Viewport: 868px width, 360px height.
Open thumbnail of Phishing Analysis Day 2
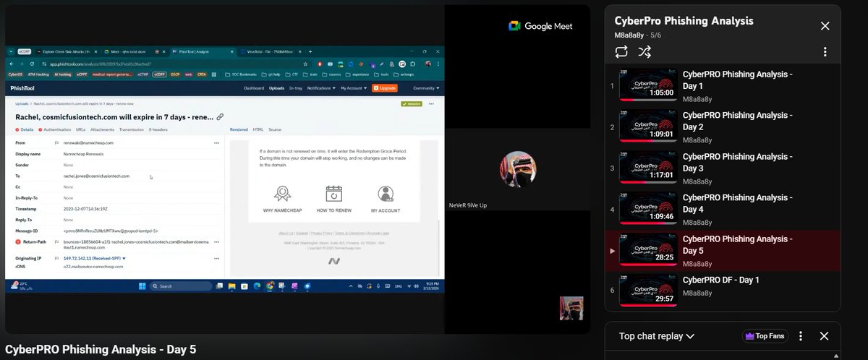click(648, 127)
